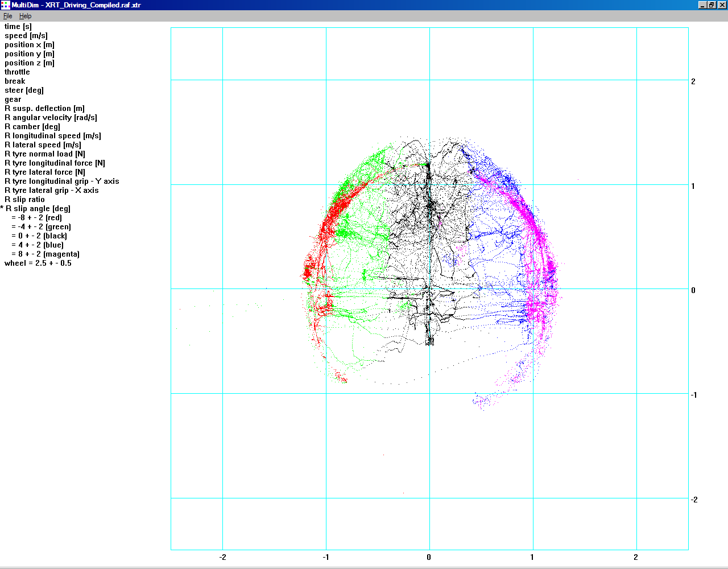
Task: Select the 'throttle' variable
Action: (x=17, y=72)
